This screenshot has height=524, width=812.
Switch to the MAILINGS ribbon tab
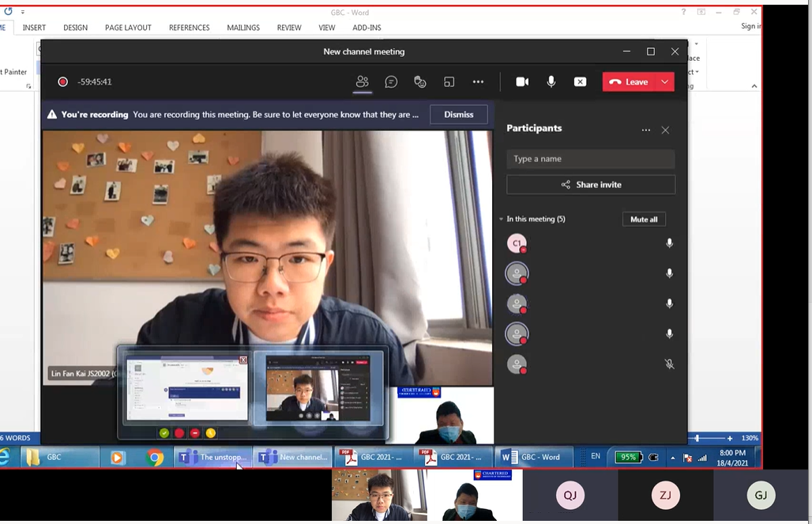(243, 28)
